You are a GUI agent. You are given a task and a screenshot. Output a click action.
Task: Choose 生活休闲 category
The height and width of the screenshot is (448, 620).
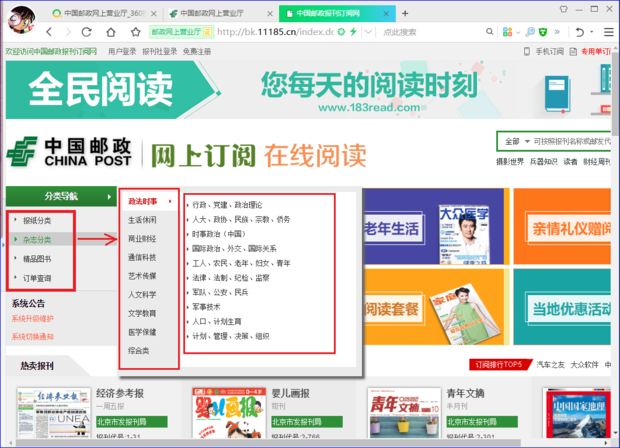(142, 220)
